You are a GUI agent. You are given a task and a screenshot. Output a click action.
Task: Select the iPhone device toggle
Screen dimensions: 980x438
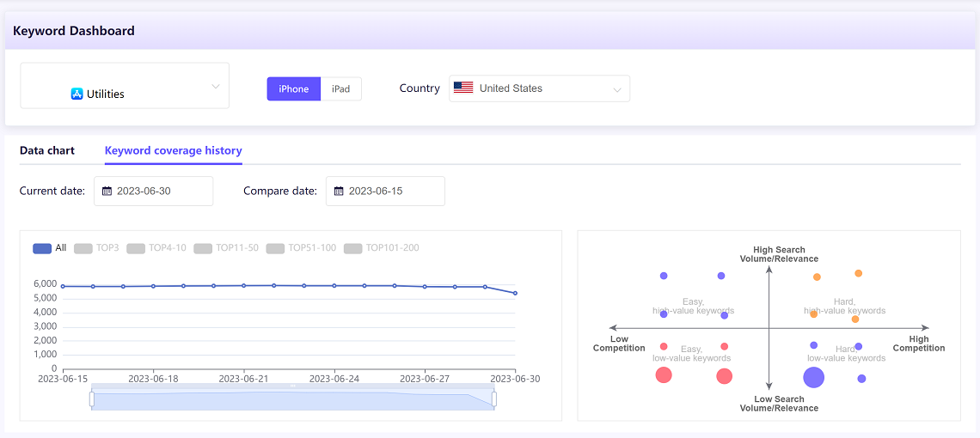294,88
